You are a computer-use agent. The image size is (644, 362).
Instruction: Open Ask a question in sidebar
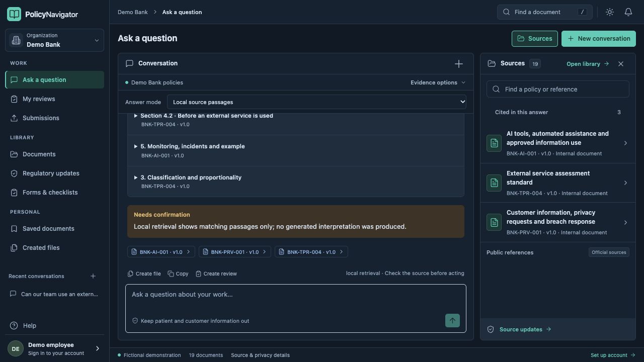point(54,80)
